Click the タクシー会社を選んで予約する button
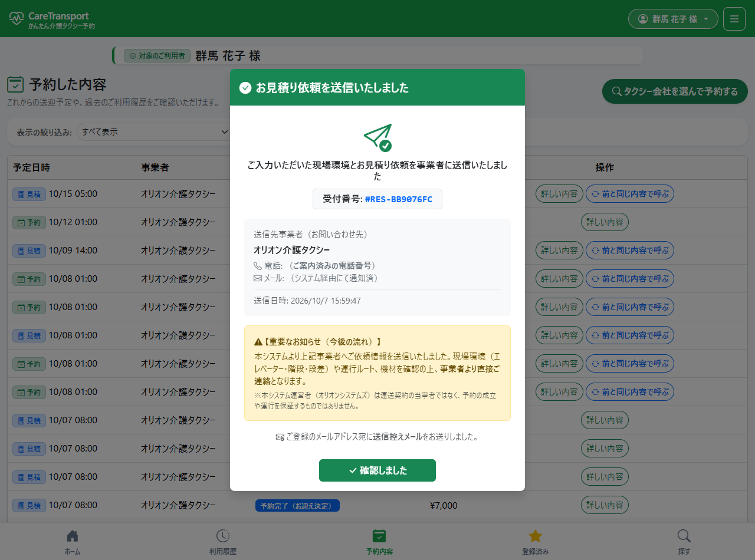Viewport: 755px width, 560px height. 675,91
